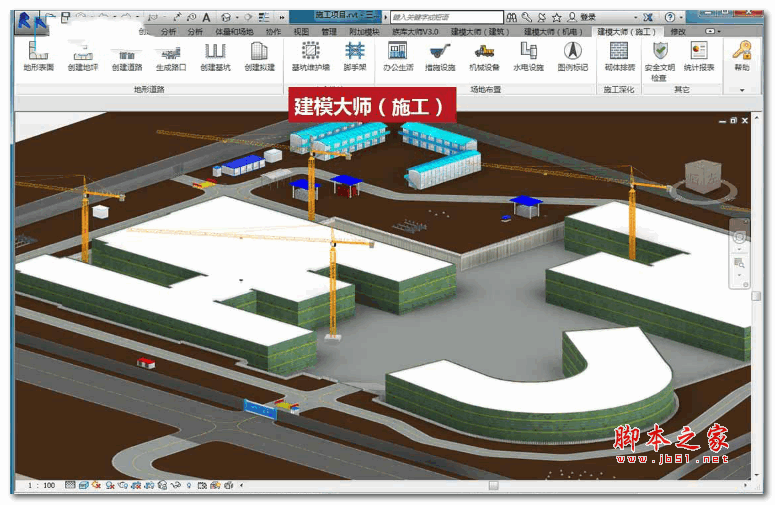The height and width of the screenshot is (505, 775).
Task: Click the horizontal scrollbar thumb at bottom
Action: coord(493,486)
